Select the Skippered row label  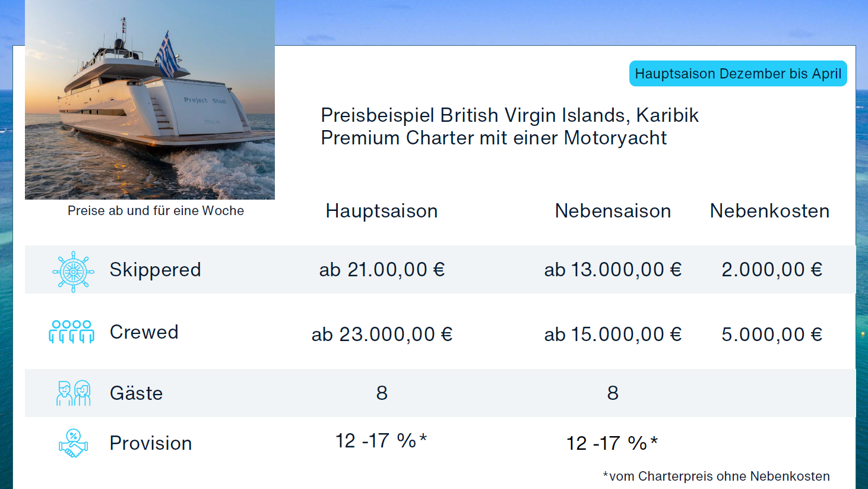[x=155, y=270]
